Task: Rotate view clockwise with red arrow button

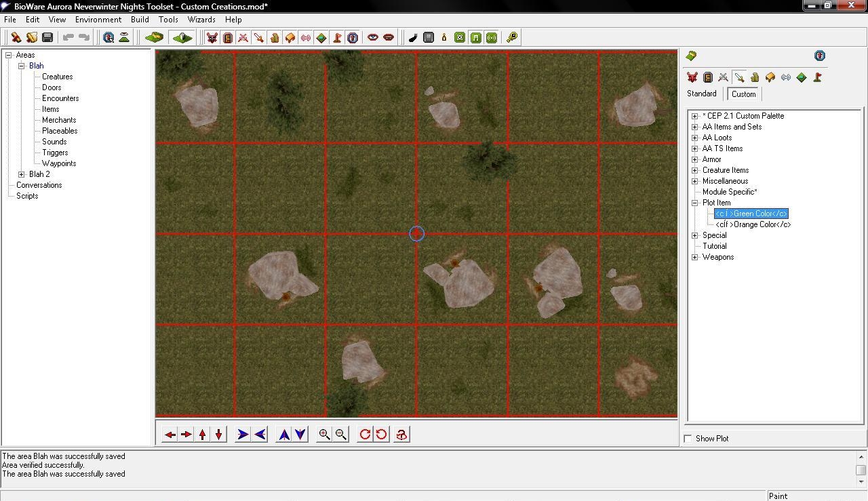Action: coord(365,435)
